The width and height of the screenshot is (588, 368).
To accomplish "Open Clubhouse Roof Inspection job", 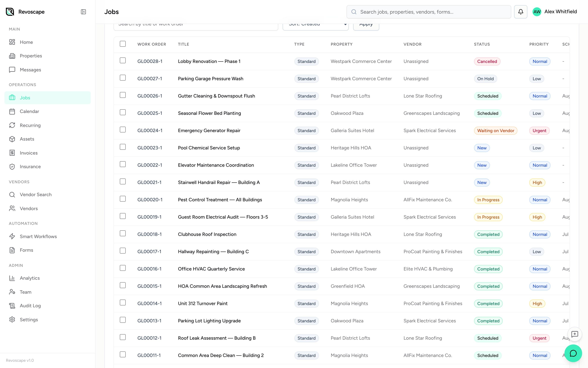I will [x=207, y=234].
